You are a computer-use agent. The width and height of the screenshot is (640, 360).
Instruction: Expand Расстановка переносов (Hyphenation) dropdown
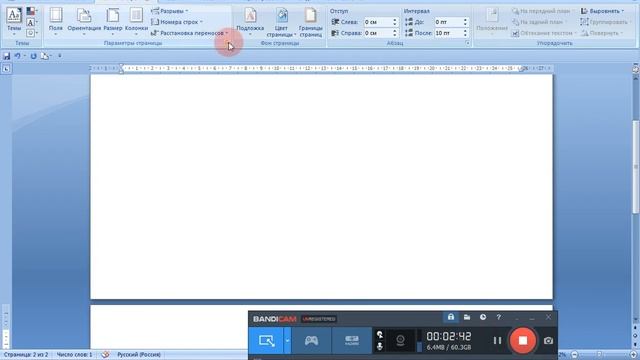190,33
